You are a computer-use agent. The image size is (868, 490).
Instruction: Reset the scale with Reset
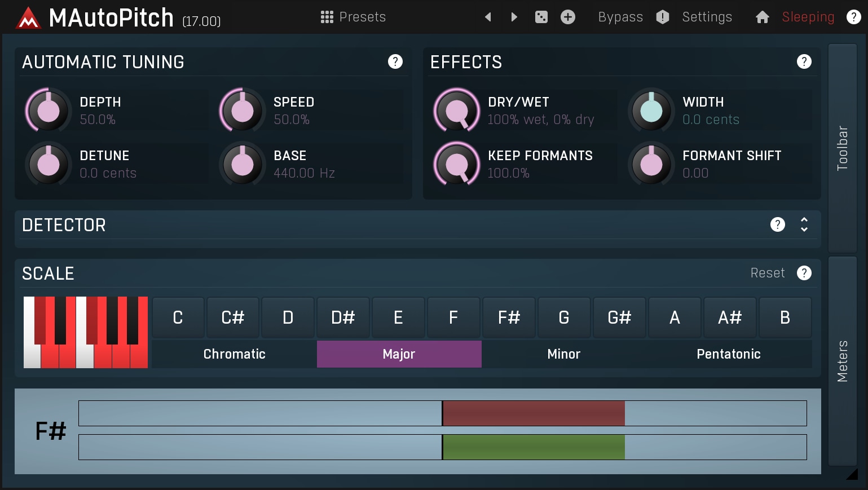pos(767,273)
